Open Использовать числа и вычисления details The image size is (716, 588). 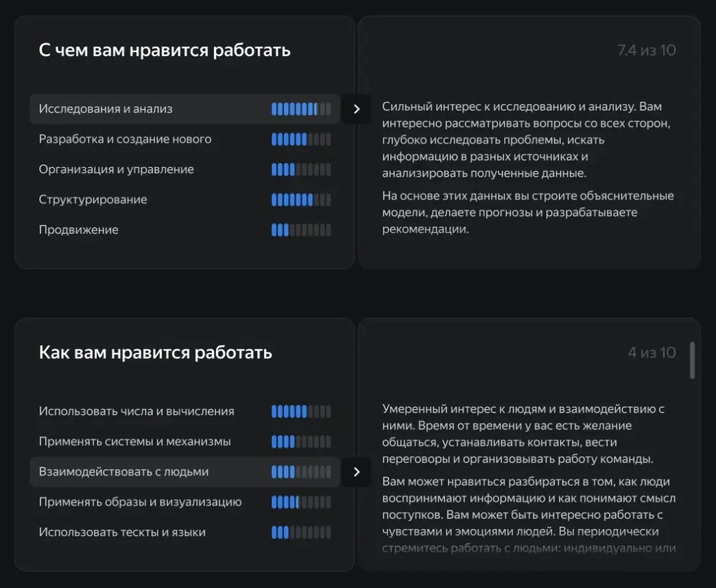coord(136,411)
